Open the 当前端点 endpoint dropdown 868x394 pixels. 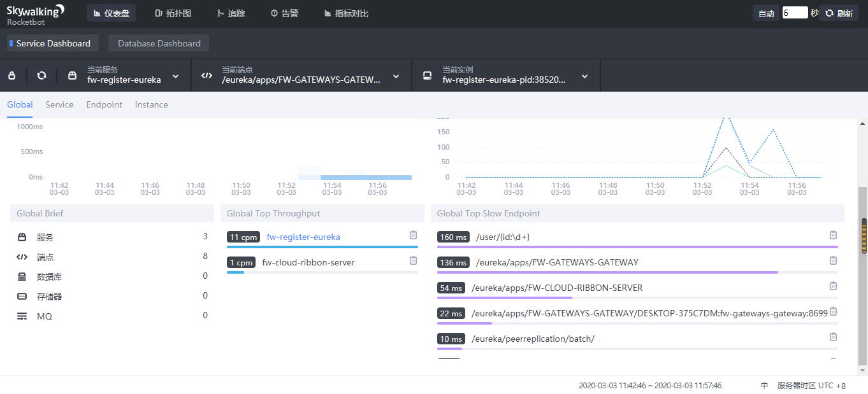(x=396, y=76)
